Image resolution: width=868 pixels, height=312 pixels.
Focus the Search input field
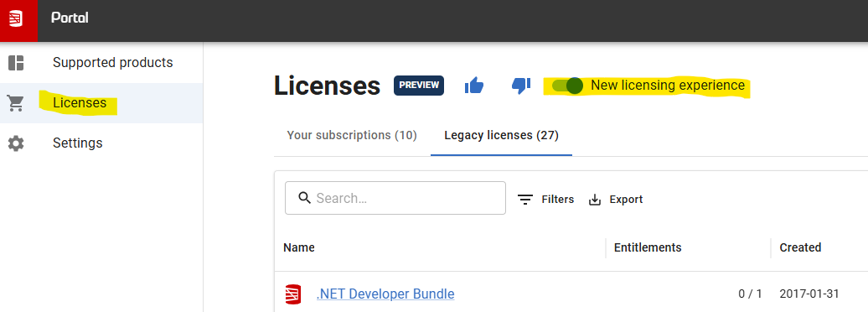[x=395, y=198]
